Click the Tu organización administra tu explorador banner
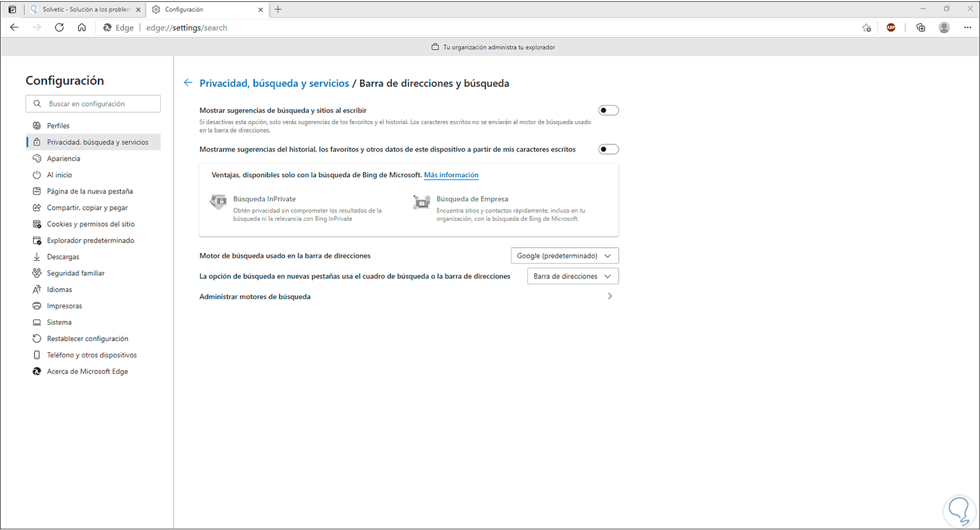Screen dimensions: 980x530 click(494, 47)
